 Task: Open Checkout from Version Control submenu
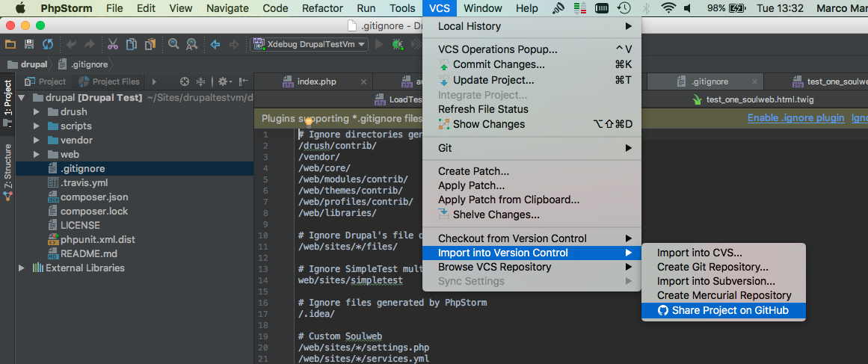coord(532,238)
